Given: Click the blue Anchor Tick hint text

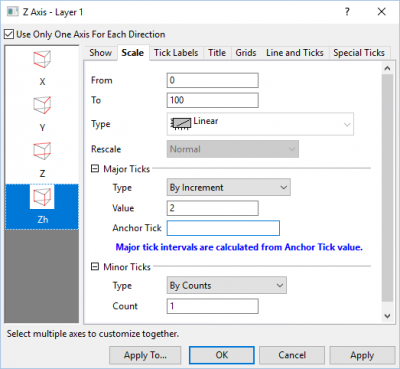Looking at the screenshot, I should (x=239, y=247).
